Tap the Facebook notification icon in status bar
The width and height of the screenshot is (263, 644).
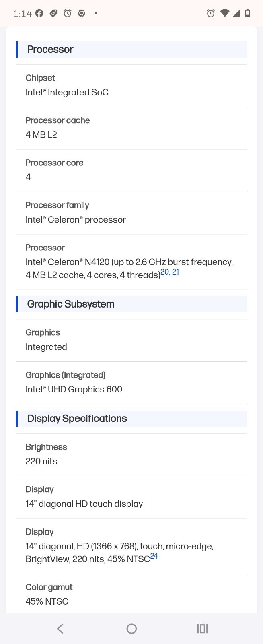coord(39,13)
